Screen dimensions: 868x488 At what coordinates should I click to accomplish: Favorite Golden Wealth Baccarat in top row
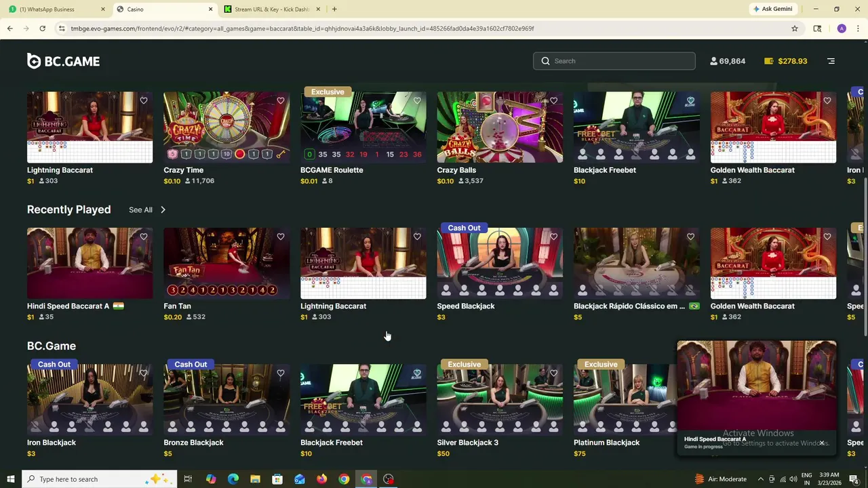point(827,101)
